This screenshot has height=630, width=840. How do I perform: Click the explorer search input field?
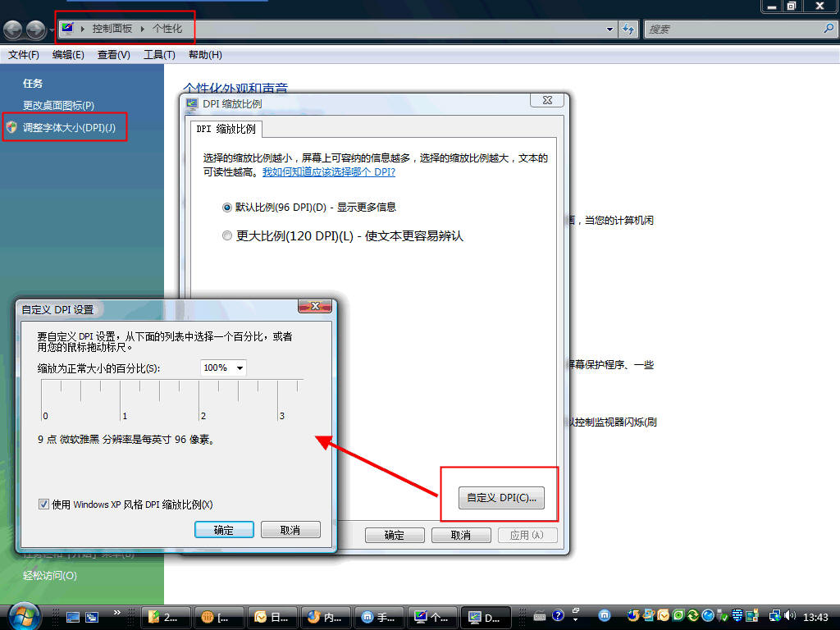[740, 29]
